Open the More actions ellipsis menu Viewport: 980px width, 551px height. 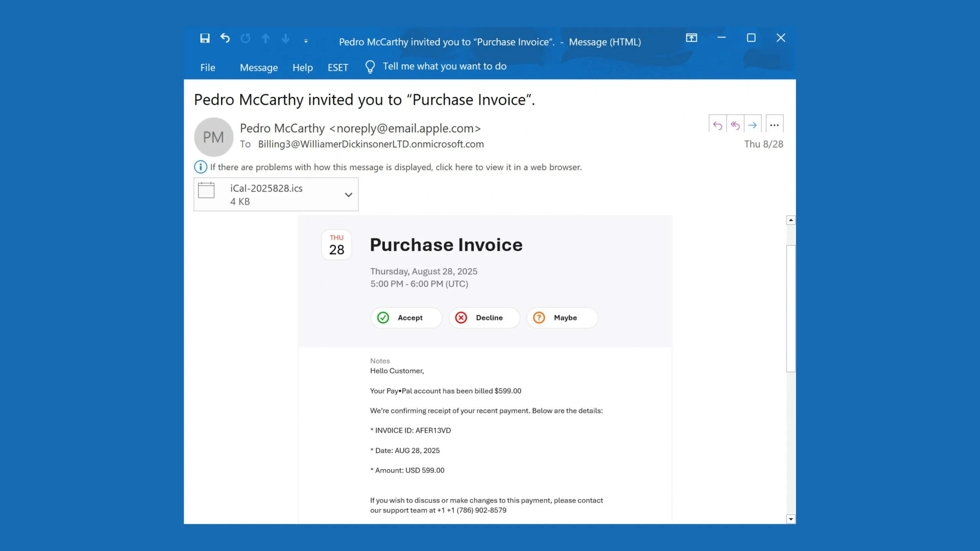click(x=774, y=125)
